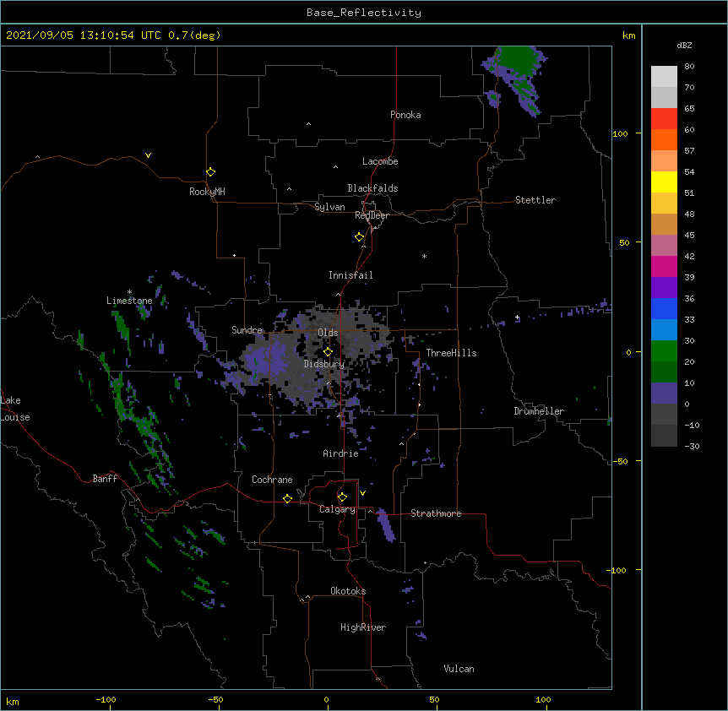
Task: Click the yellow diamond marker above RockyMH
Action: tap(211, 172)
